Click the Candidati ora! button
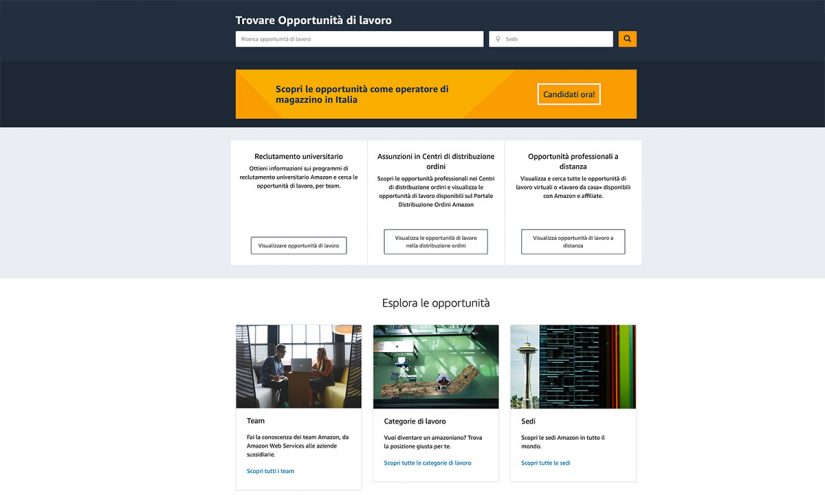Image resolution: width=825 pixels, height=495 pixels. coord(569,94)
